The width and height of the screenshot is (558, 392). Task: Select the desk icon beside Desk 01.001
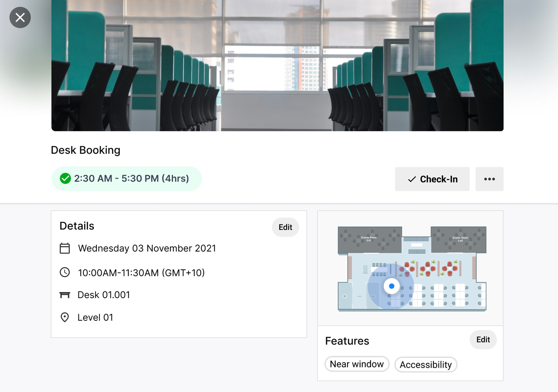coord(65,295)
